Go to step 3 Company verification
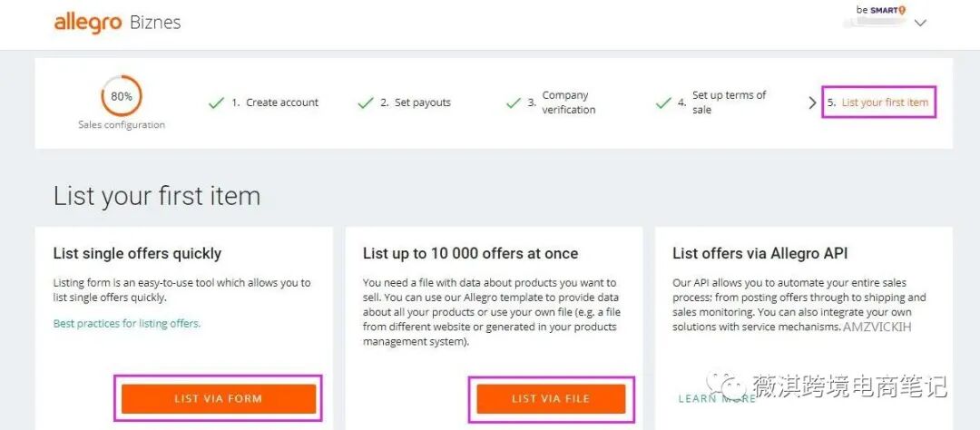The image size is (980, 430). pyautogui.click(x=568, y=103)
